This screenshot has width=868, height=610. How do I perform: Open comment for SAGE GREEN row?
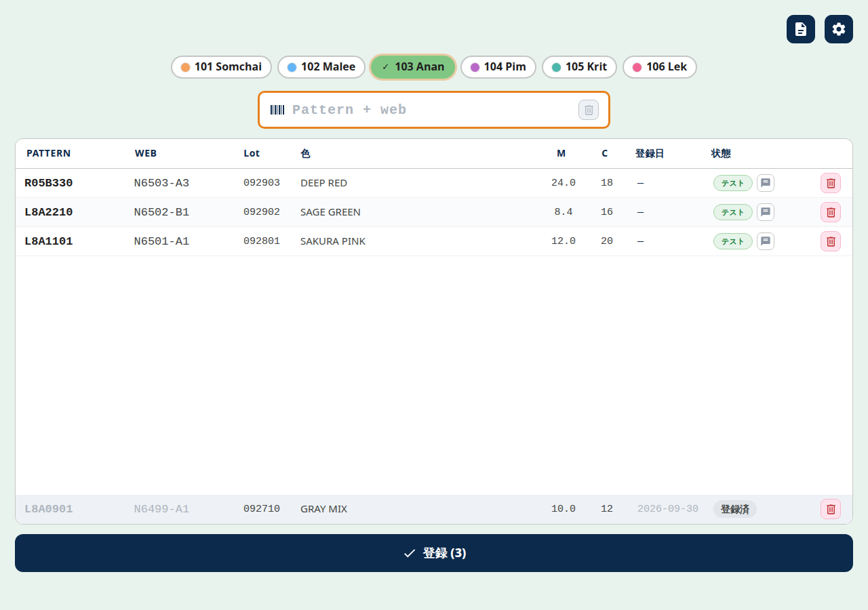[x=766, y=212]
